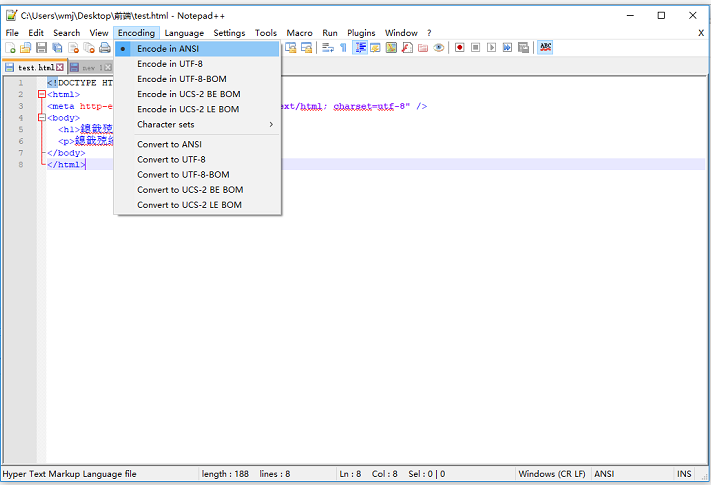Save the file with the Save icon
711x485 pixels.
pos(41,48)
